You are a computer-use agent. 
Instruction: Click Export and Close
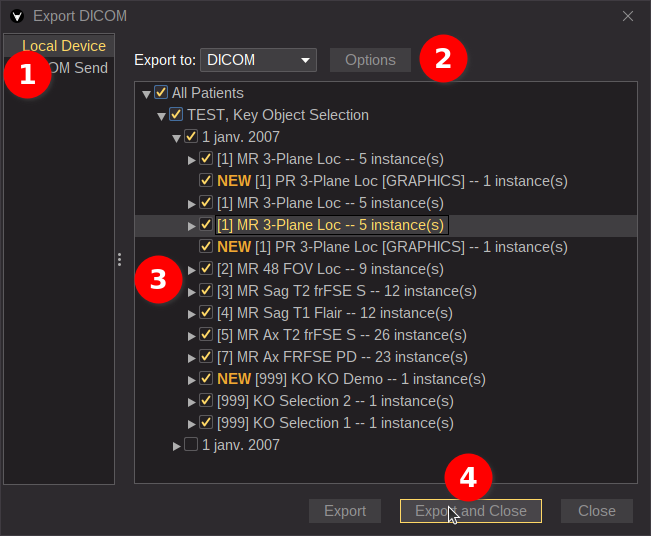click(471, 511)
